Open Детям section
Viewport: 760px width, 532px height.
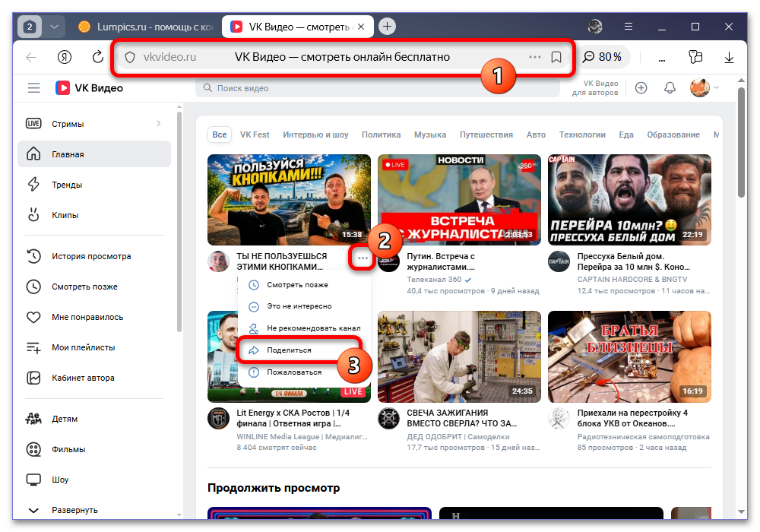(x=94, y=419)
